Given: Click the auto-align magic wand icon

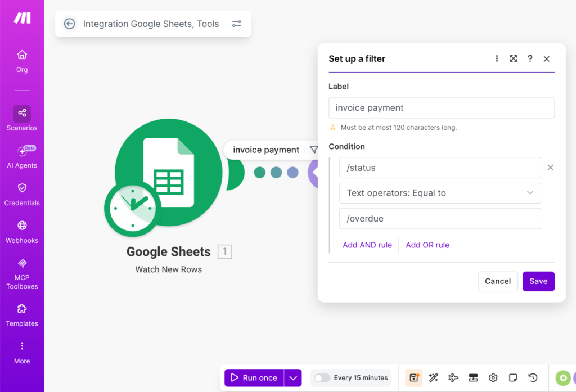Looking at the screenshot, I should pyautogui.click(x=434, y=378).
